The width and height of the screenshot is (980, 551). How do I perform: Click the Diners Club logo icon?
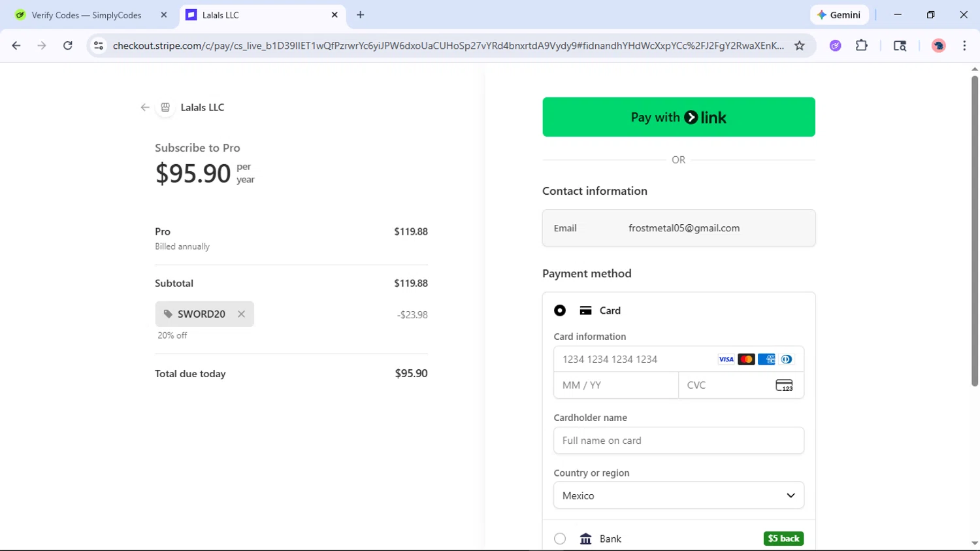[x=787, y=359]
